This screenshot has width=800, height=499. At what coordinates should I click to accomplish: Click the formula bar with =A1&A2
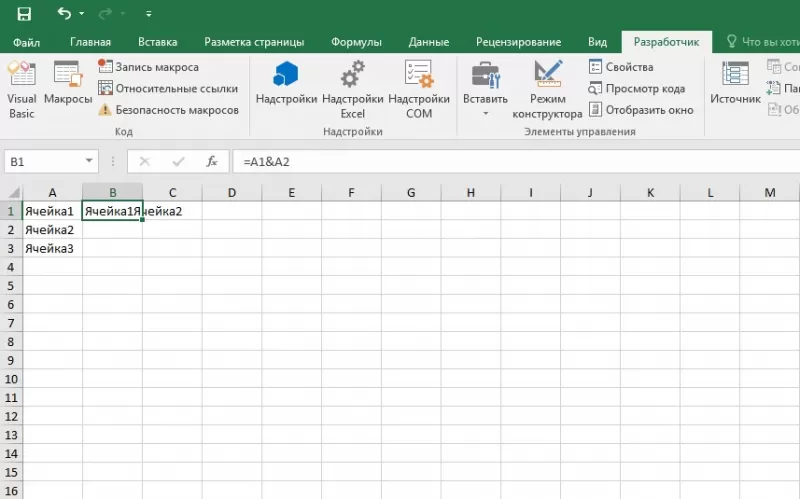[x=516, y=162]
